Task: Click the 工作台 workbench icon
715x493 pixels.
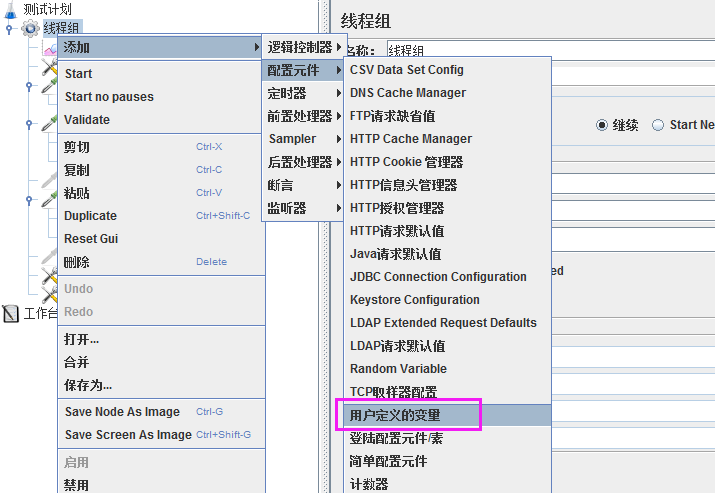Action: (x=10, y=313)
